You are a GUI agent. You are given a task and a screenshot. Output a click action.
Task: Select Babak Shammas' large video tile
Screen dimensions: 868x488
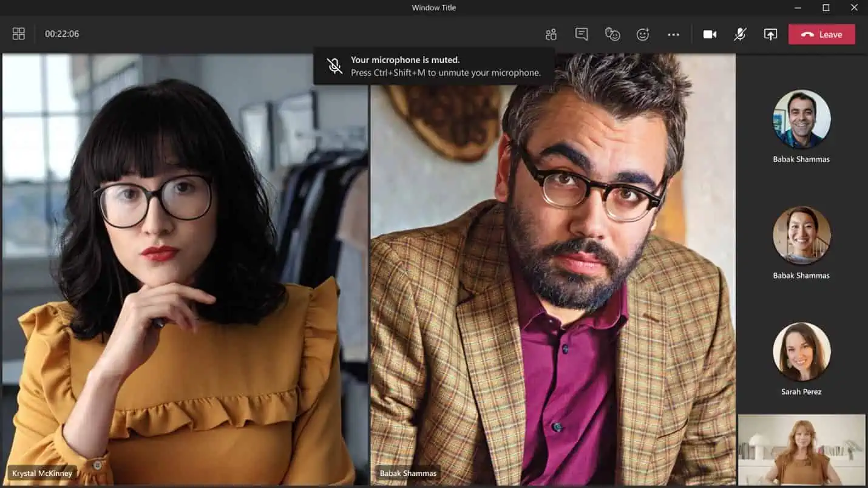[x=552, y=269]
